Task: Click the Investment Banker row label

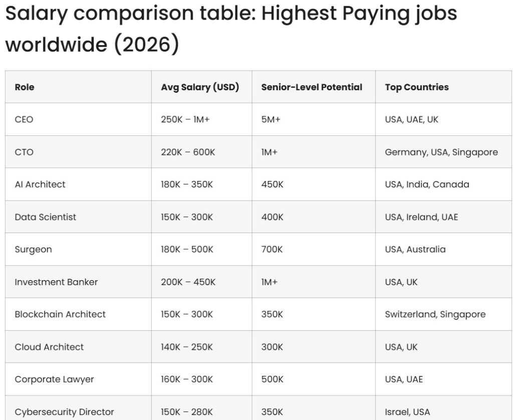Action: (x=56, y=282)
